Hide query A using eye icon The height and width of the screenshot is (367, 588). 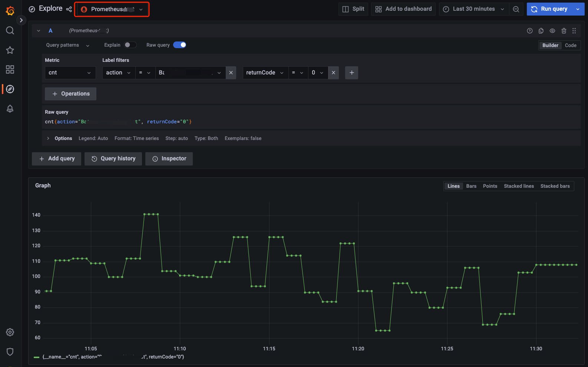(x=552, y=31)
